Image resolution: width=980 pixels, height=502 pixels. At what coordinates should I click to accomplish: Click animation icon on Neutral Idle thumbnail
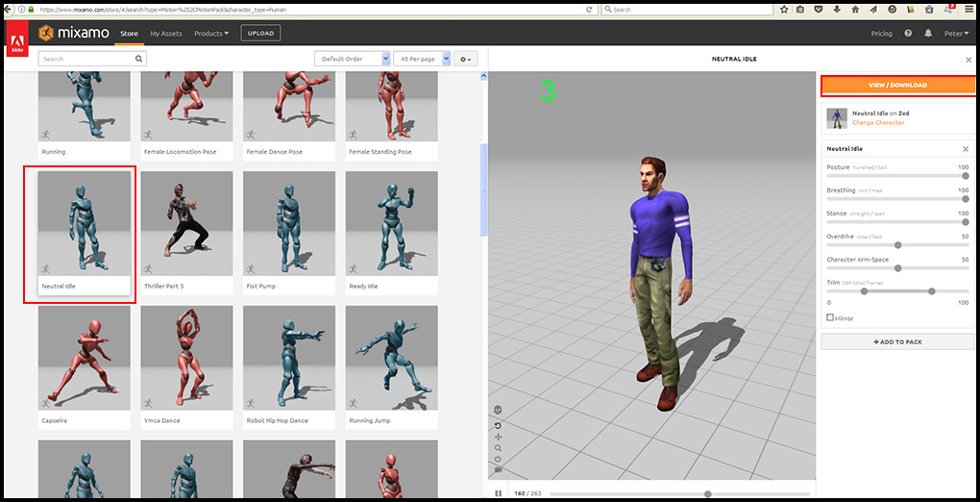(45, 269)
